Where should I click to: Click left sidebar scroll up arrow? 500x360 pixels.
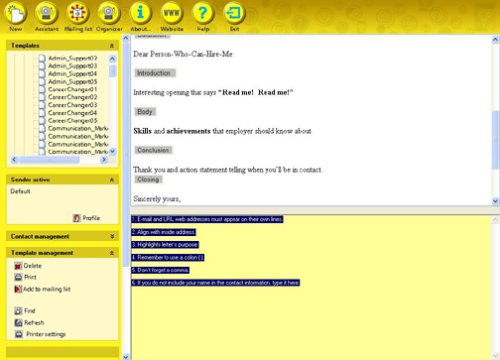pyautogui.click(x=126, y=38)
